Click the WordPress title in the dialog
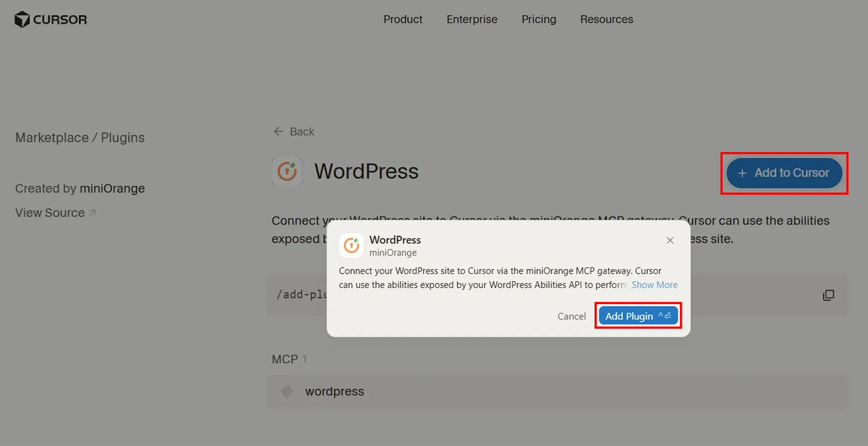This screenshot has height=446, width=868. 395,240
